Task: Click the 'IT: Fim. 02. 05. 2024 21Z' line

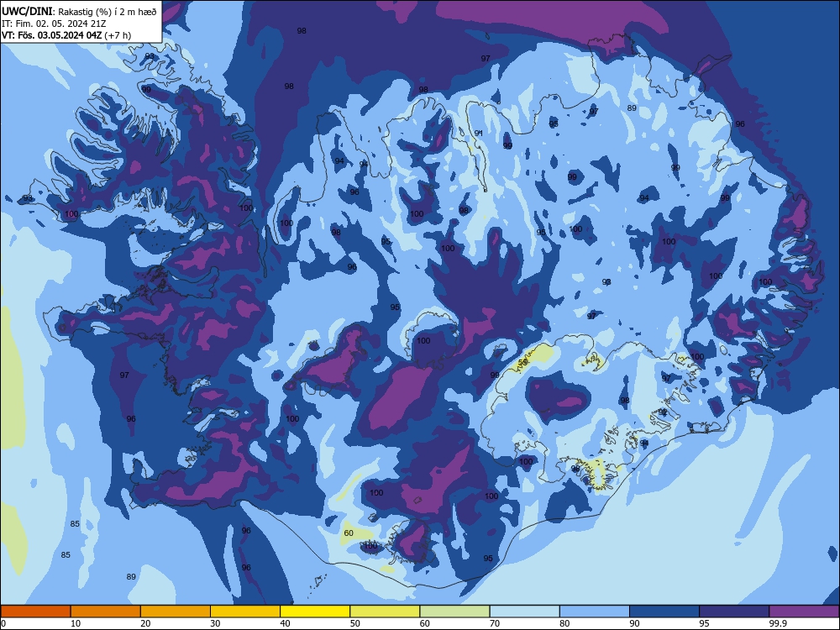Action: tap(54, 24)
